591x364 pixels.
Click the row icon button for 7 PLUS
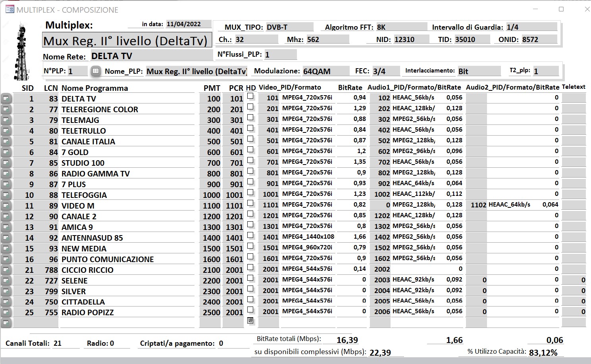pyautogui.click(x=6, y=184)
